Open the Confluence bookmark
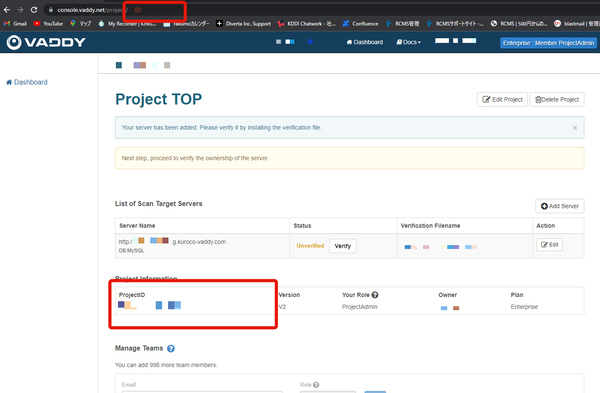This screenshot has height=393, width=600. pos(360,24)
